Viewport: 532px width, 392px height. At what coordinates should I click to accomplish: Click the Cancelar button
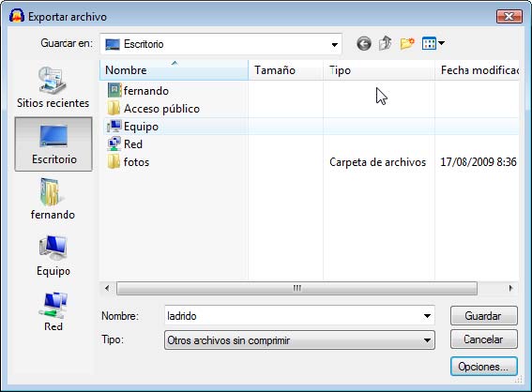[484, 339]
